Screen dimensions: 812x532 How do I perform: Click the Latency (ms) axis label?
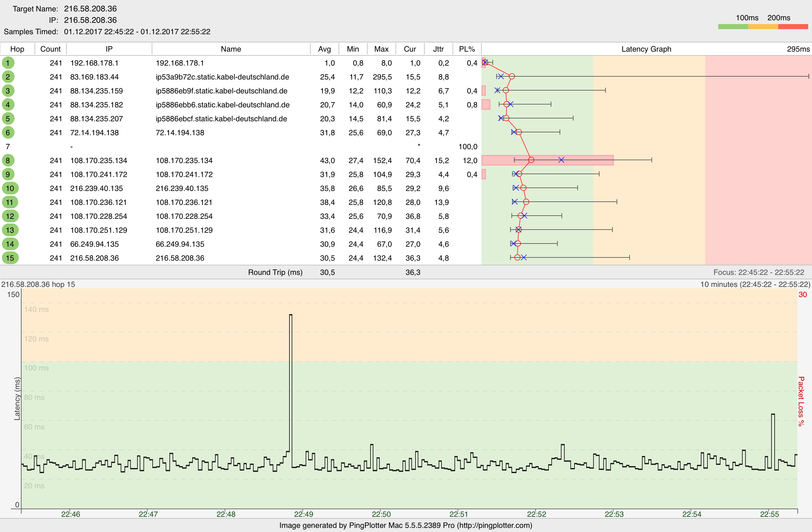coord(17,399)
